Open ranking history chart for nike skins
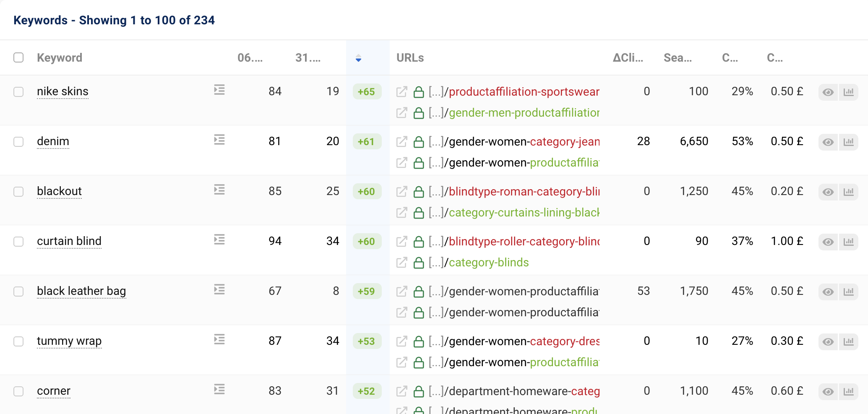 coord(848,92)
